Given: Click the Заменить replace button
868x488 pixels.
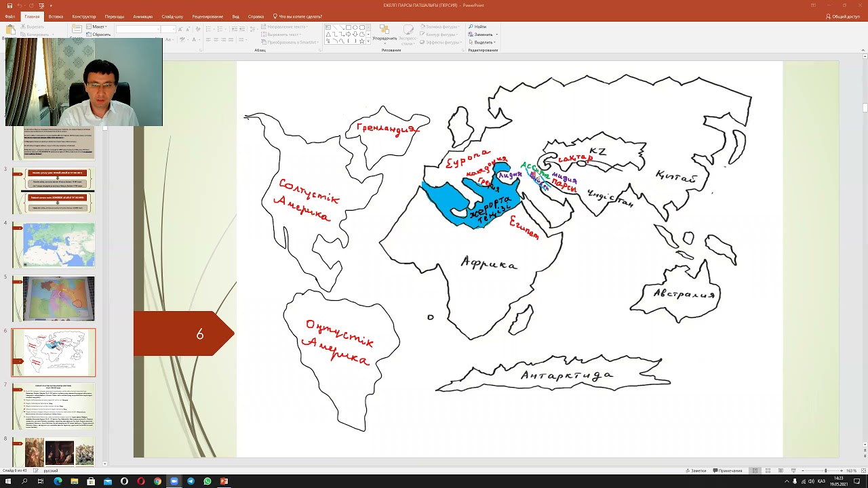Looking at the screenshot, I should tap(482, 35).
